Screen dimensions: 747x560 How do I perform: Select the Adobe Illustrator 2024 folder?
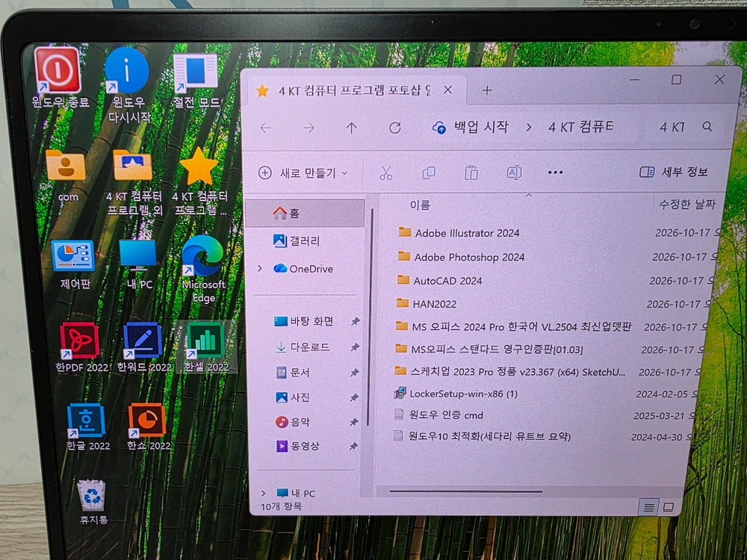(459, 233)
